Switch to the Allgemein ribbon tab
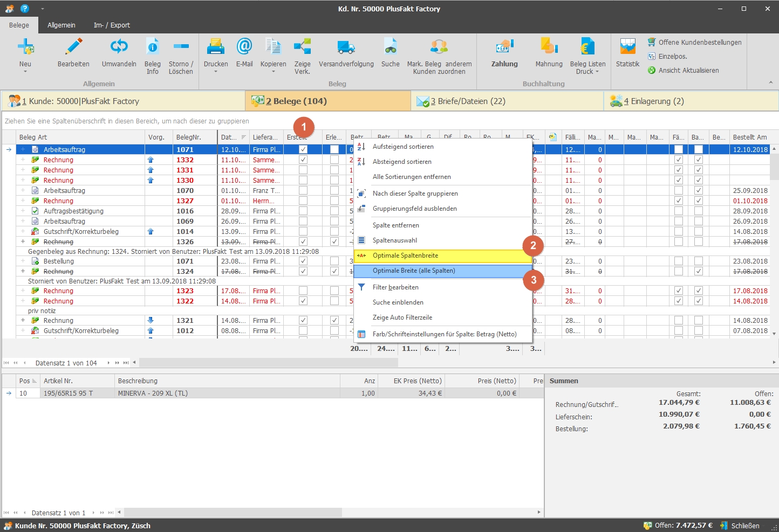The width and height of the screenshot is (779, 532). (x=61, y=25)
